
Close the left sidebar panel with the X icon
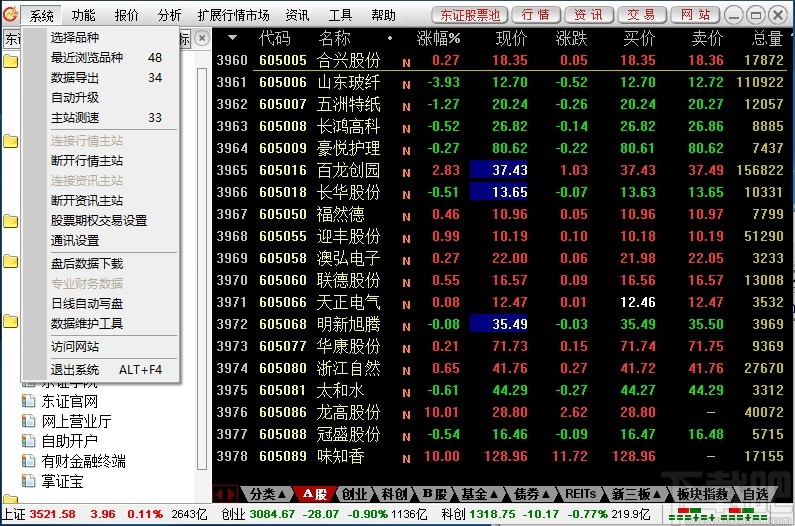pos(202,38)
